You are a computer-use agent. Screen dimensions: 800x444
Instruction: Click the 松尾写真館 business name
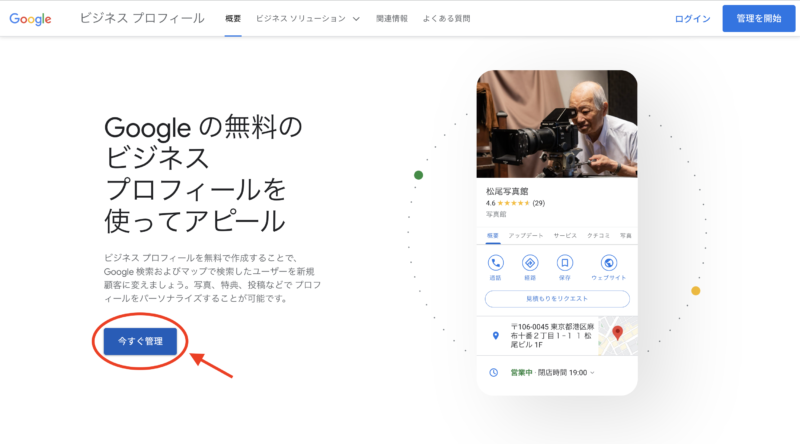[x=507, y=191]
